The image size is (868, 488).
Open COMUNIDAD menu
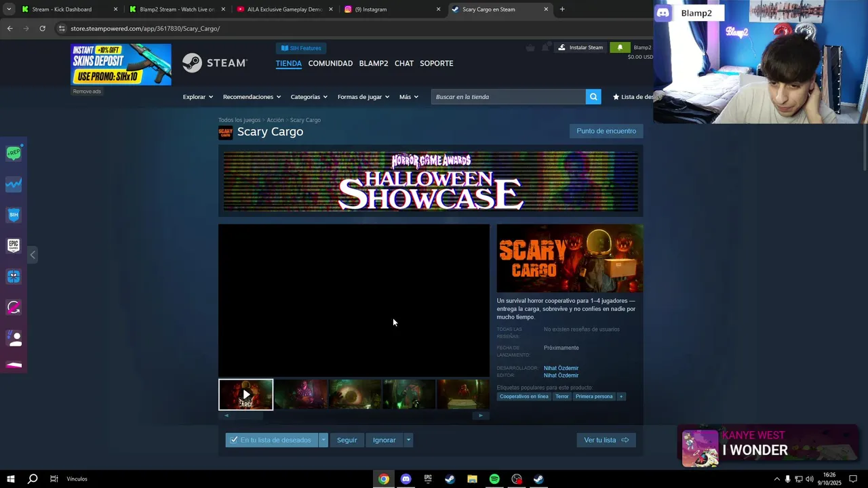tap(330, 63)
